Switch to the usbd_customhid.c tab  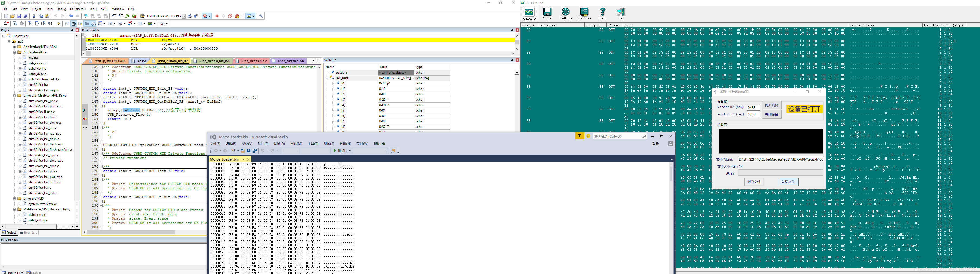[252, 61]
